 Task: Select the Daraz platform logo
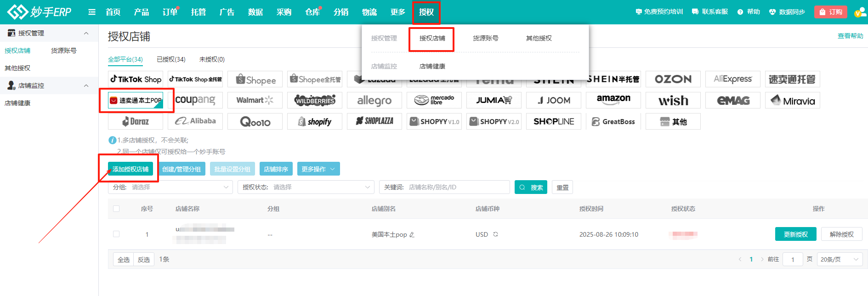(136, 121)
